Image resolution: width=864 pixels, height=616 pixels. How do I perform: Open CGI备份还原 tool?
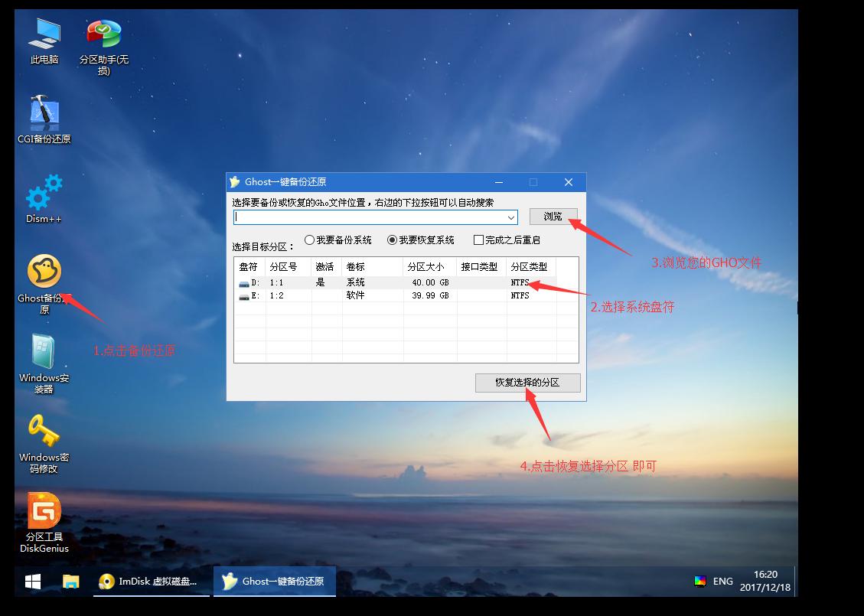pyautogui.click(x=44, y=115)
